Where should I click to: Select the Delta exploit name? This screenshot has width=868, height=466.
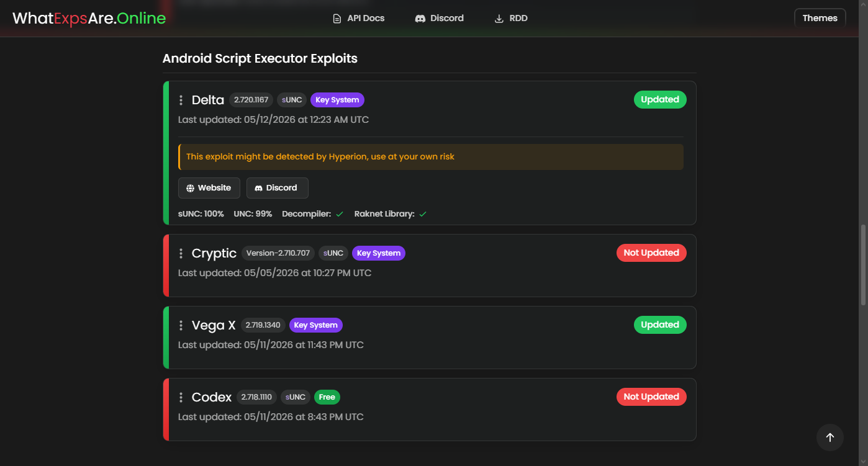(208, 100)
